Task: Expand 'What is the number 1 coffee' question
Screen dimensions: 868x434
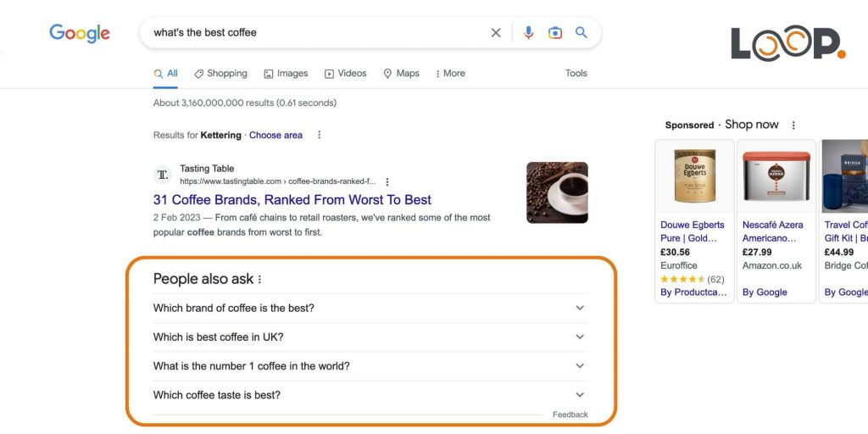Action: [370, 366]
